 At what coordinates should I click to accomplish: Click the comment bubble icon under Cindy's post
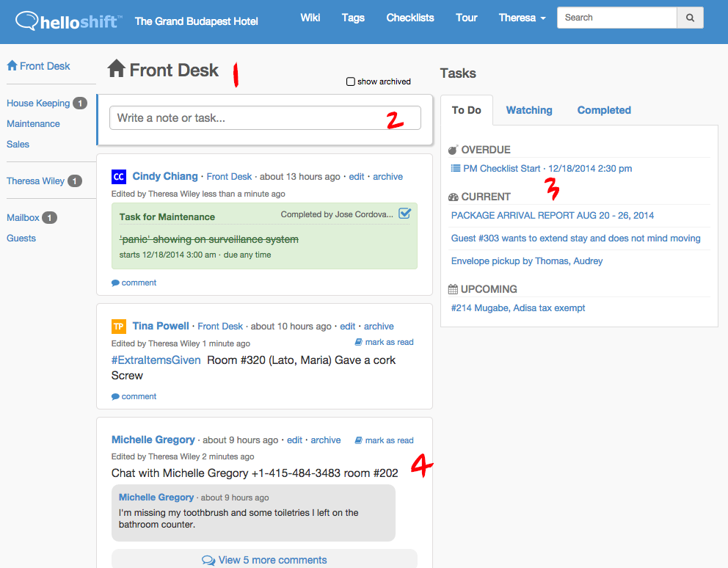[115, 283]
